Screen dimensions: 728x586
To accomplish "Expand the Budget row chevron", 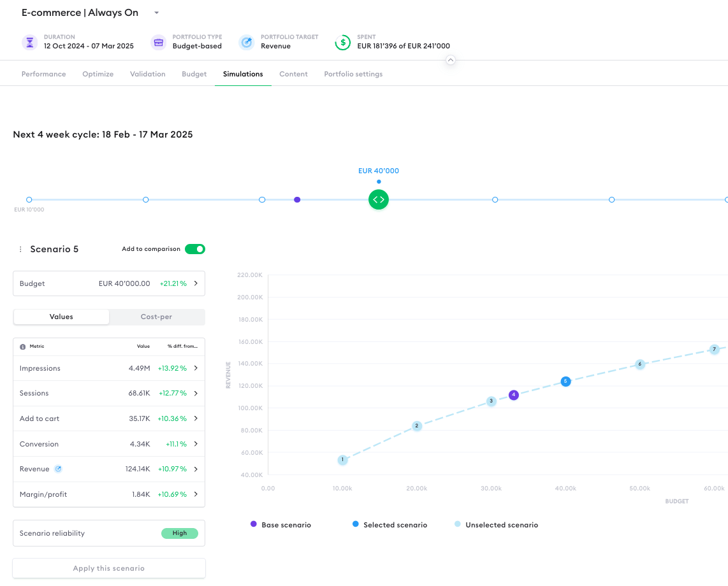I will click(x=196, y=283).
